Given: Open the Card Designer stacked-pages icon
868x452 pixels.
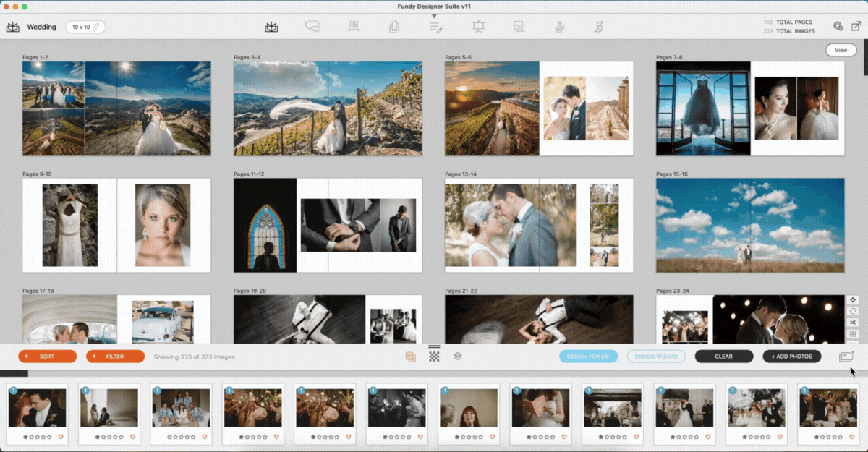Looking at the screenshot, I should 394,27.
